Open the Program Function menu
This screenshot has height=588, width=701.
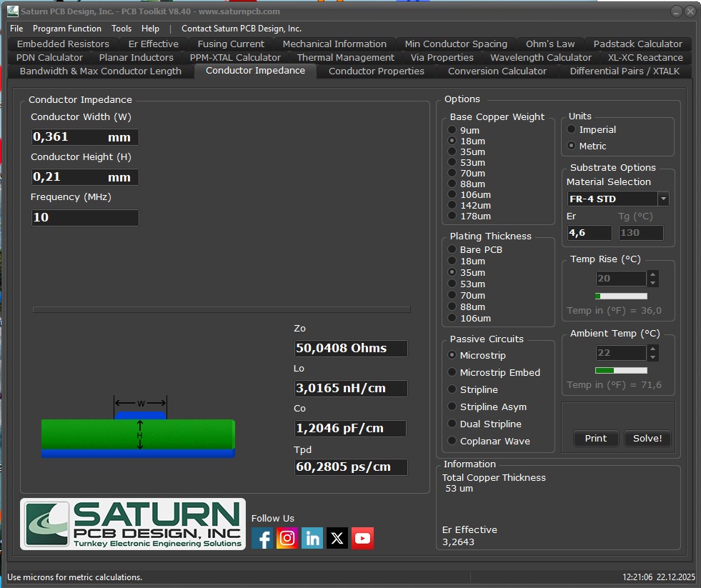click(x=67, y=29)
